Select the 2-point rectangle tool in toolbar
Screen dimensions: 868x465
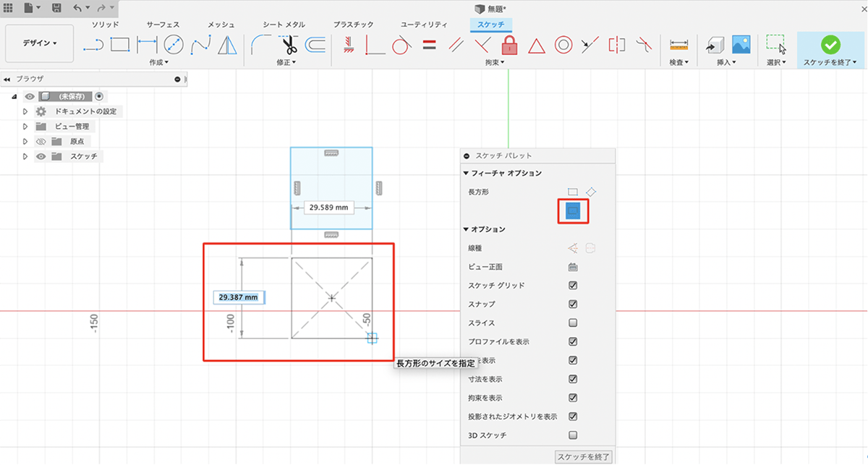[119, 45]
